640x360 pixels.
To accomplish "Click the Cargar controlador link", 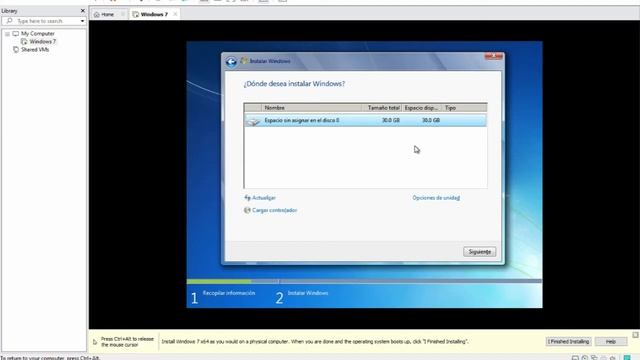I will (274, 210).
